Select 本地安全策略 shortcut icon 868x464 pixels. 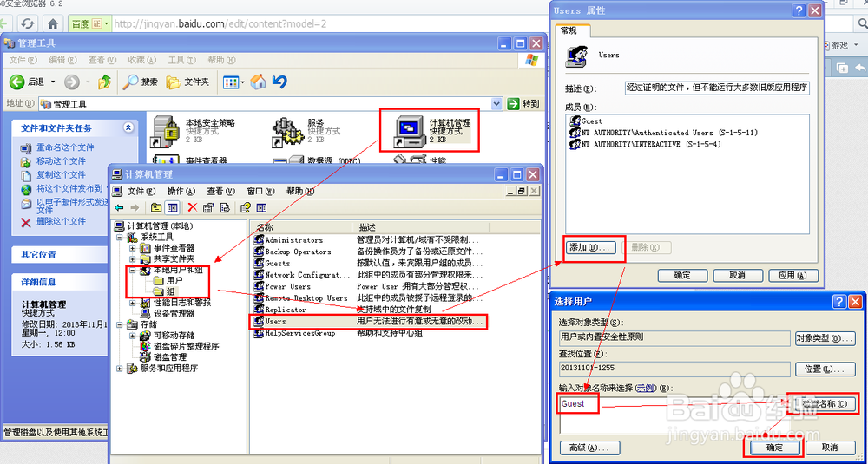click(x=165, y=132)
